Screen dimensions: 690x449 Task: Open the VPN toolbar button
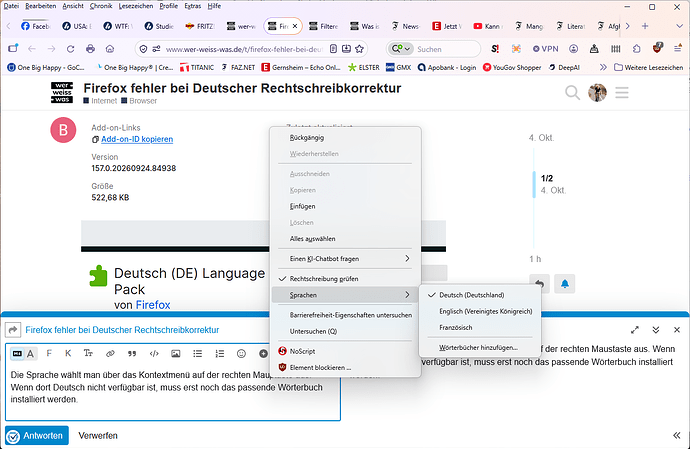point(546,49)
